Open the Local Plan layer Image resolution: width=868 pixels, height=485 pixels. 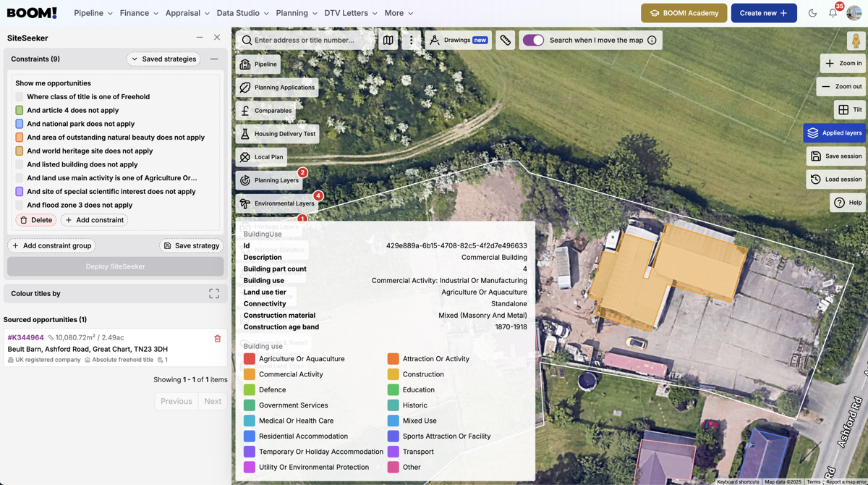tap(262, 157)
